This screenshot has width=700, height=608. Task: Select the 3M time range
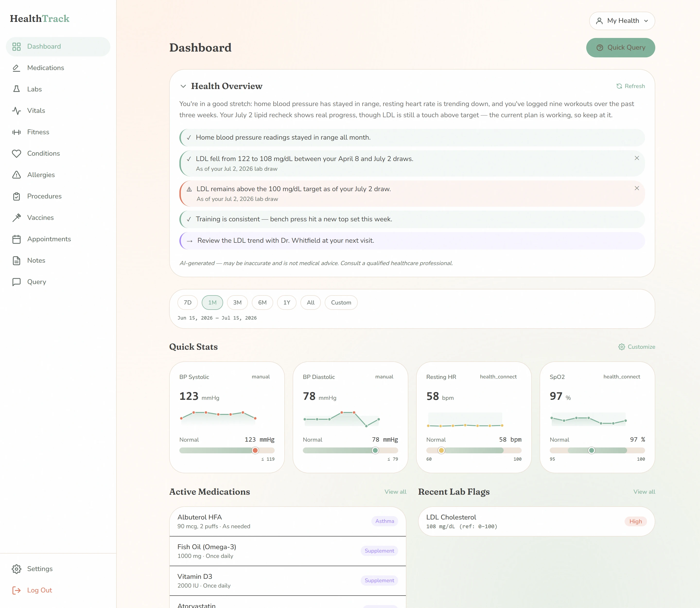pos(237,303)
